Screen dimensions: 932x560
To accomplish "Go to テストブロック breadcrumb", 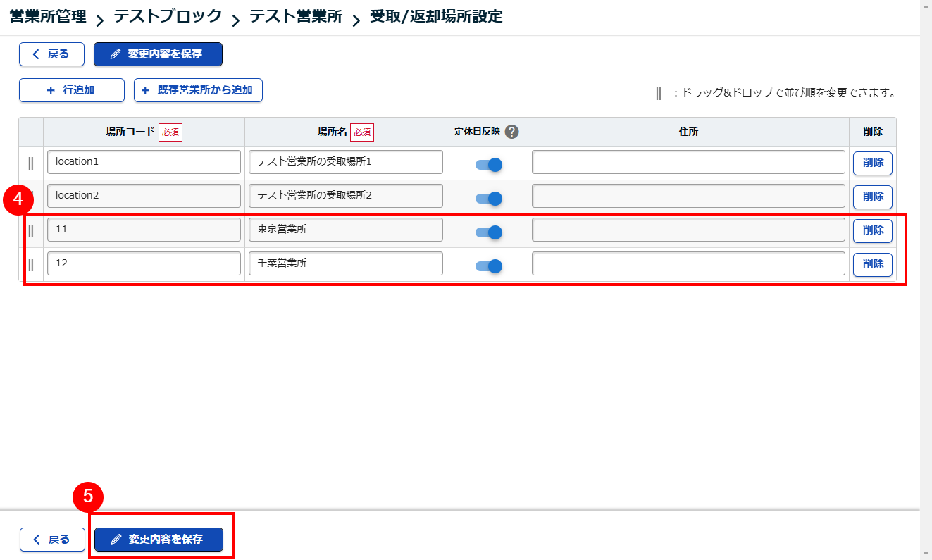I will coord(168,16).
